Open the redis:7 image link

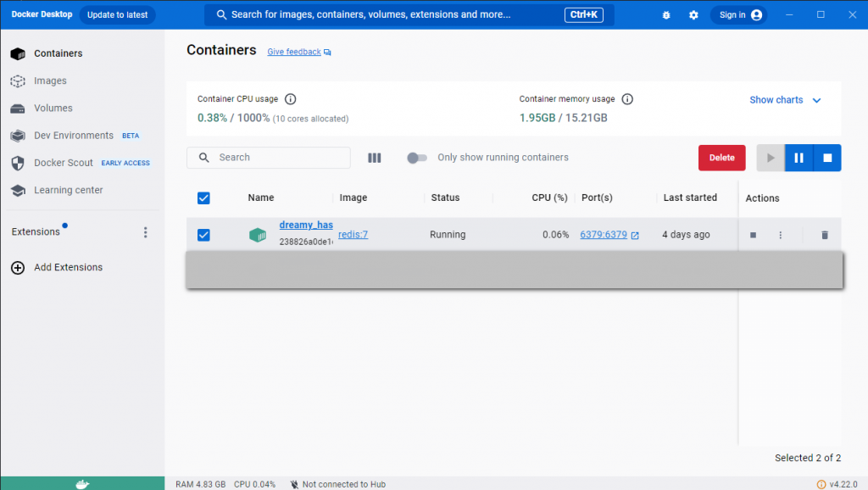[353, 235]
